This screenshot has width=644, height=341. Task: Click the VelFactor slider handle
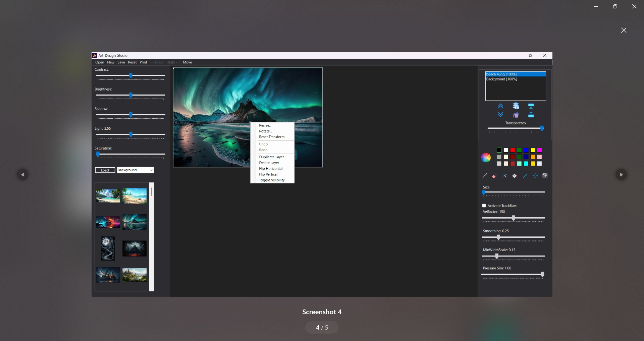pyautogui.click(x=513, y=218)
